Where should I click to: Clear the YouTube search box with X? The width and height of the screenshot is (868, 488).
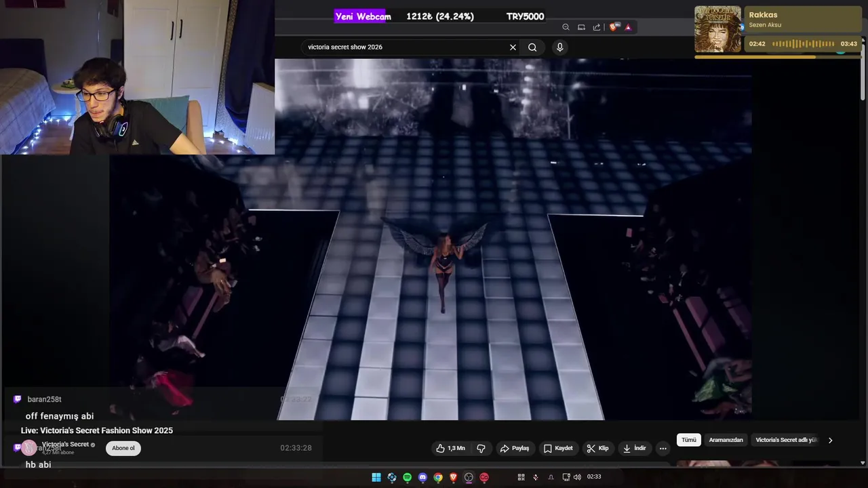[513, 47]
